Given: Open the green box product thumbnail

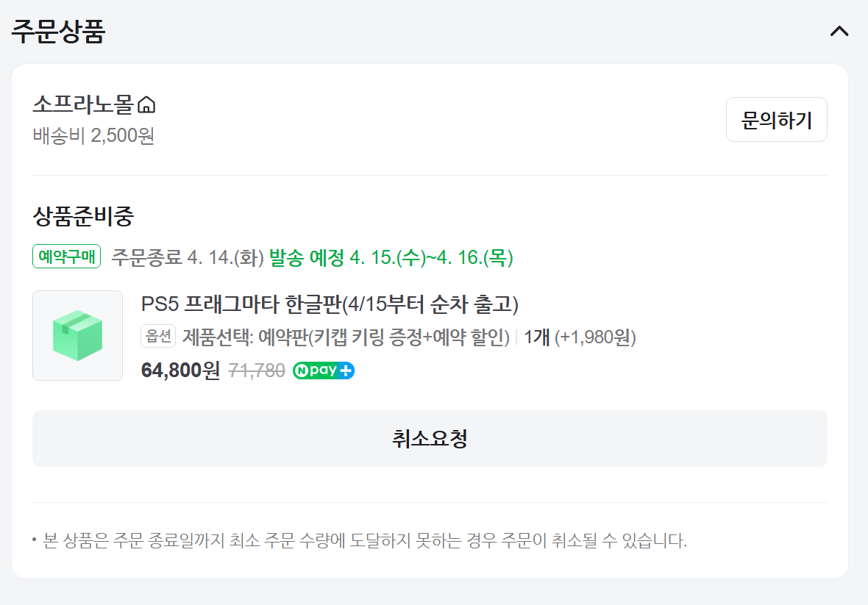Looking at the screenshot, I should click(77, 335).
